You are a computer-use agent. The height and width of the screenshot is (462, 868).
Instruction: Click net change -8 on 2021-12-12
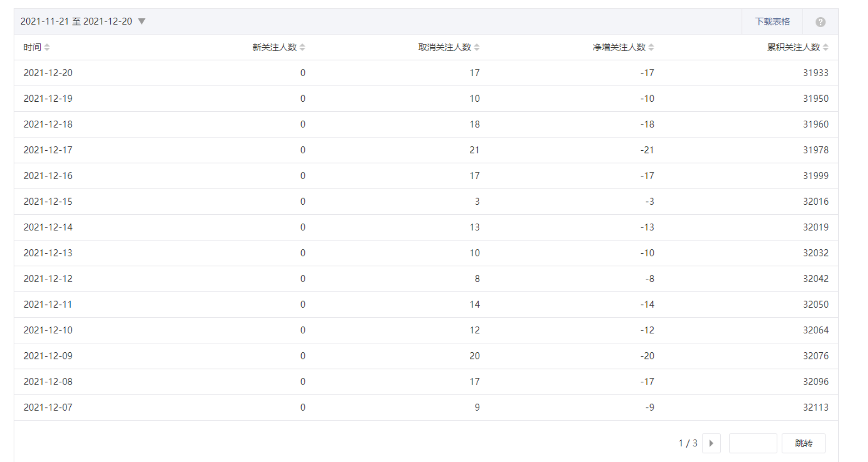(x=650, y=279)
